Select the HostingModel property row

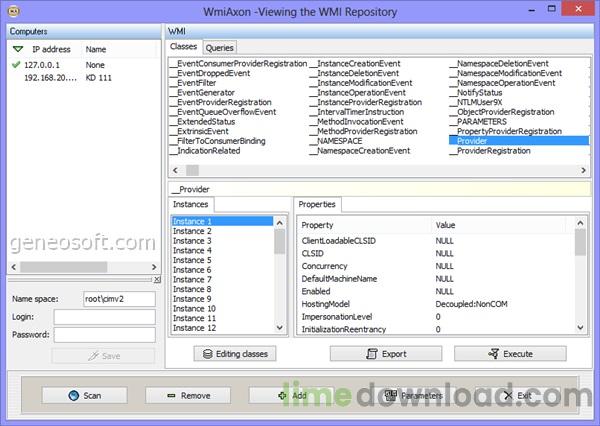tap(436, 304)
